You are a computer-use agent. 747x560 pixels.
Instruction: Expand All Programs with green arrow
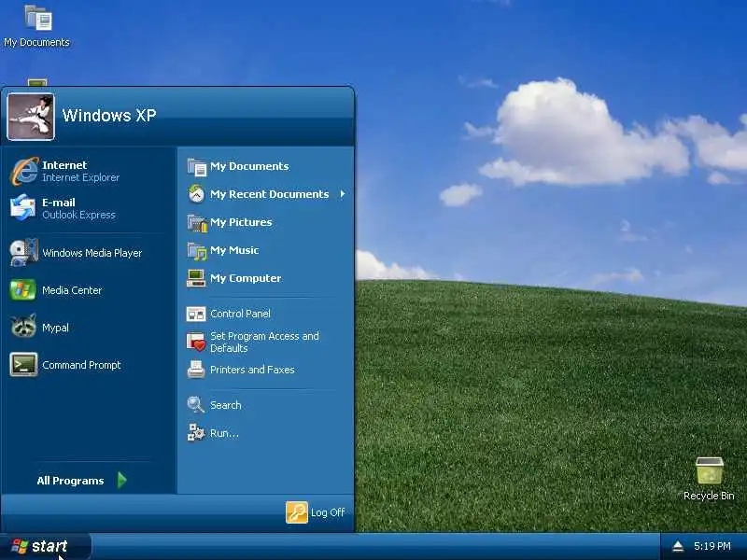(122, 480)
